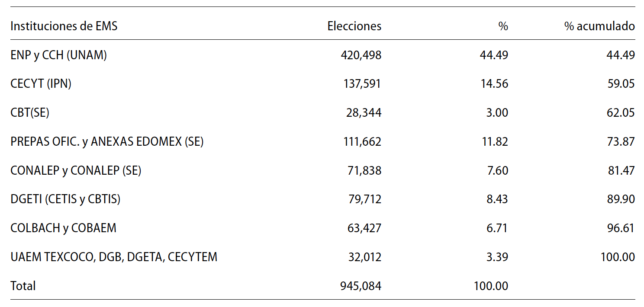Click the 420,498 elections value
The height and width of the screenshot is (307, 644).
pos(361,55)
